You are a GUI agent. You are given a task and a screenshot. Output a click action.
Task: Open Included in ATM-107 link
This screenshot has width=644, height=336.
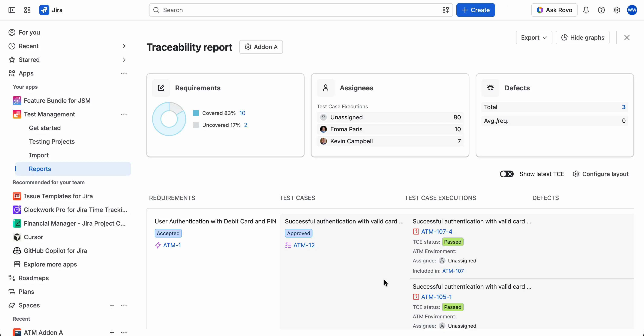[x=453, y=271]
